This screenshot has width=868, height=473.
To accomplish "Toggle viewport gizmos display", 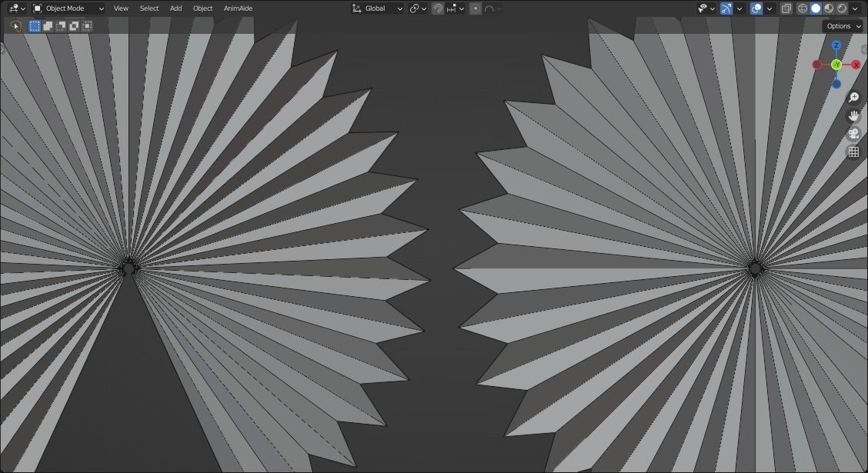I will pyautogui.click(x=726, y=8).
